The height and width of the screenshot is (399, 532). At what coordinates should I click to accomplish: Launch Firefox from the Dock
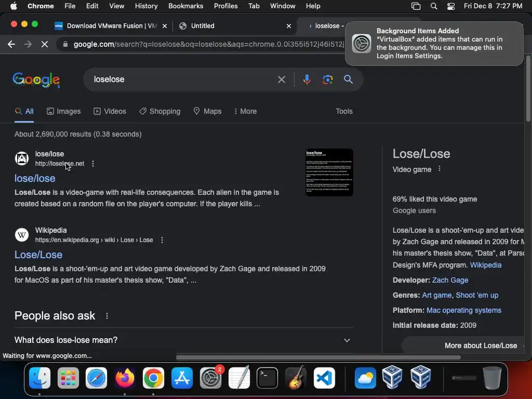[125, 378]
